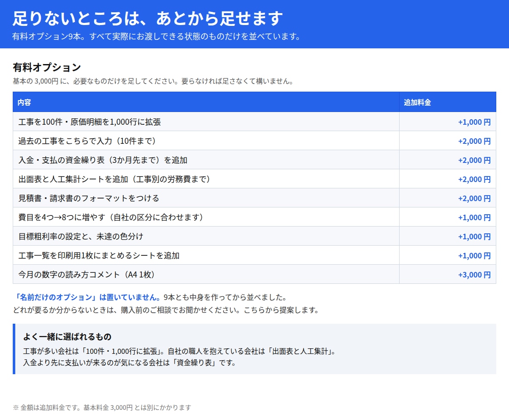The height and width of the screenshot is (420, 509).
Task: Click the +2,000円 price for 過去の工事 row
Action: [474, 141]
